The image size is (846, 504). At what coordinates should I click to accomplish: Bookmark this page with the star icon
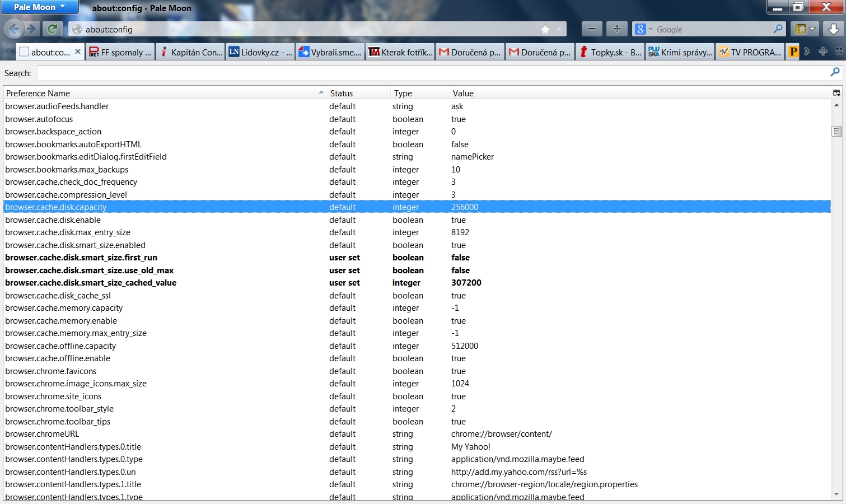click(545, 29)
